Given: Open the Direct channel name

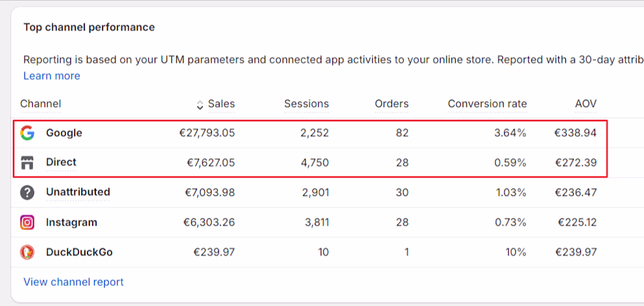Looking at the screenshot, I should point(61,163).
